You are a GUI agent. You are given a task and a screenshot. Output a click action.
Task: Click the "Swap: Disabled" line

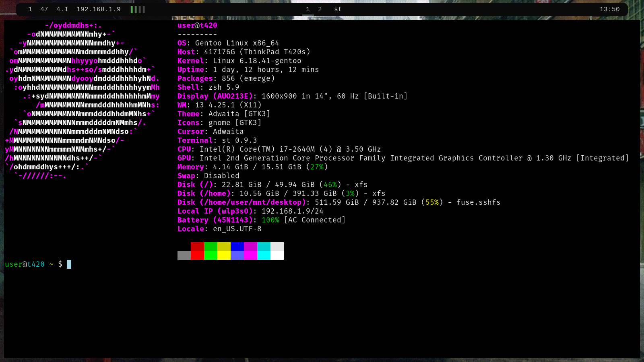(208, 176)
